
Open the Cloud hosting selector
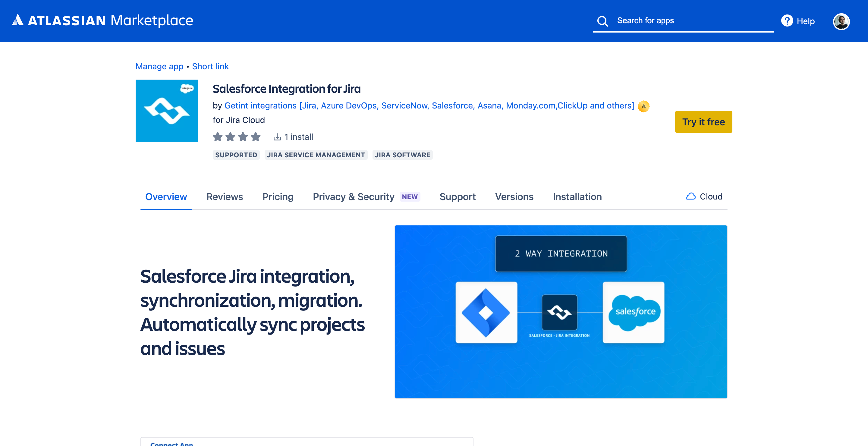[704, 196]
